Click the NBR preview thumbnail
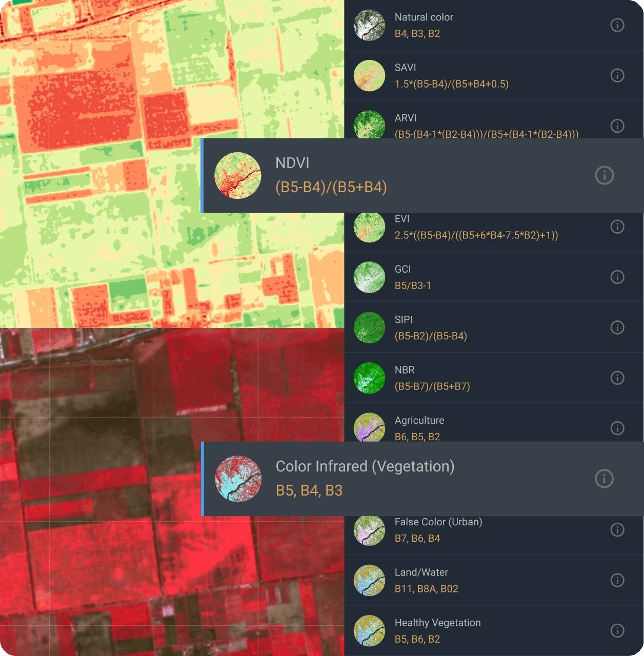This screenshot has width=644, height=656. point(369,378)
